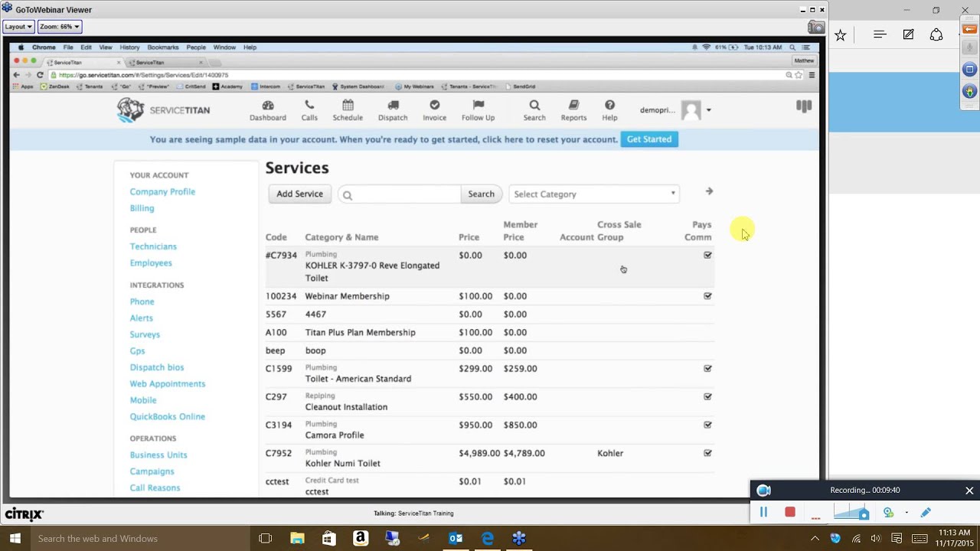
Task: Click the raise hand button on GoToWebinar side panel
Action: coord(969,91)
